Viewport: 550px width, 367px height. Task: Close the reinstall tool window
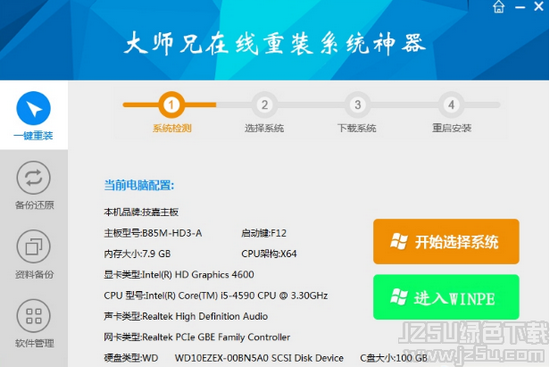point(539,6)
